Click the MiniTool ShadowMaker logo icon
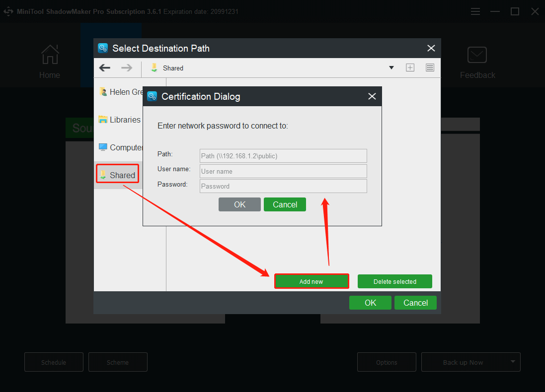This screenshot has height=392, width=545. (8, 11)
